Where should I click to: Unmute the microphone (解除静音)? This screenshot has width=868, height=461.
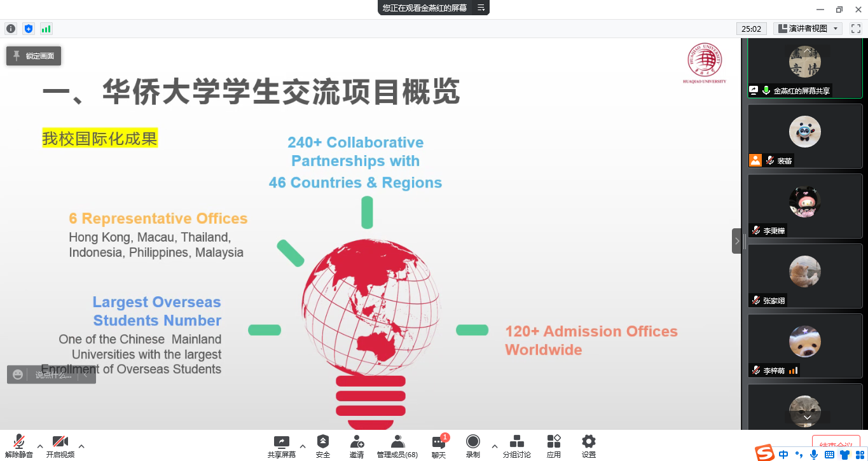pos(19,444)
